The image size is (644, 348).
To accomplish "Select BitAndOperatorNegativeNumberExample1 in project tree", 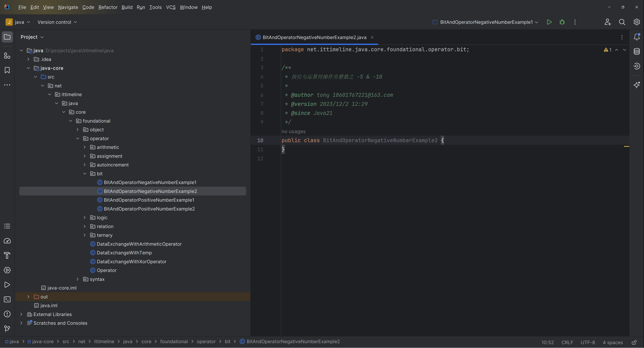I will 150,182.
